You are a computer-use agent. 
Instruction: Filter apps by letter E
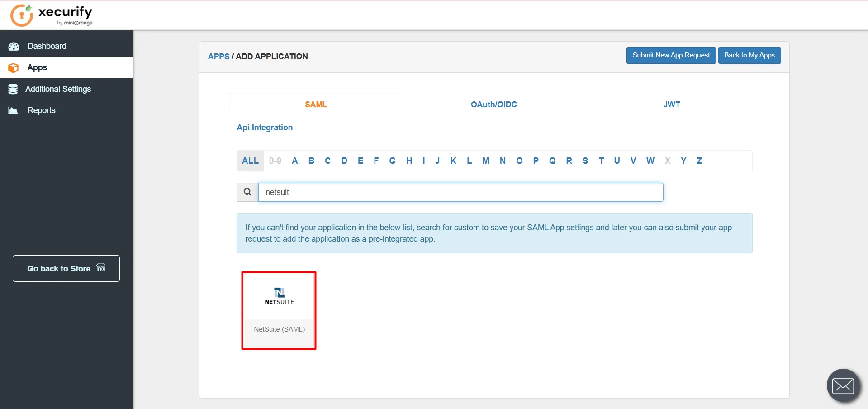click(360, 161)
